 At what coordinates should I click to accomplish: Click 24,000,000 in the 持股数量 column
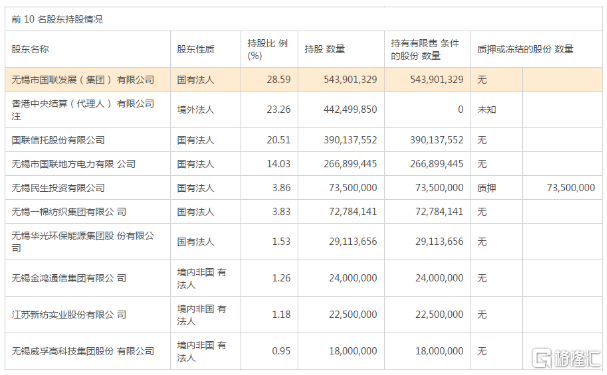coord(353,278)
